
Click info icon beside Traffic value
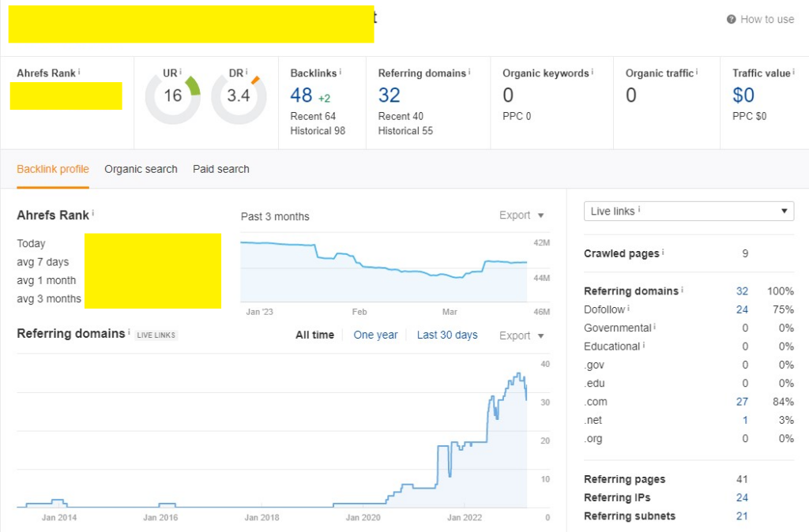(x=793, y=72)
